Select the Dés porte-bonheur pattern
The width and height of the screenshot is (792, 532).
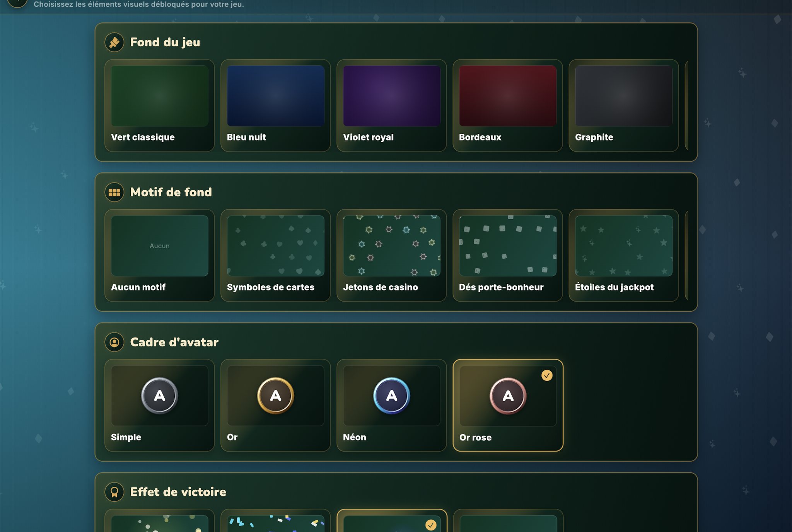[x=507, y=255]
